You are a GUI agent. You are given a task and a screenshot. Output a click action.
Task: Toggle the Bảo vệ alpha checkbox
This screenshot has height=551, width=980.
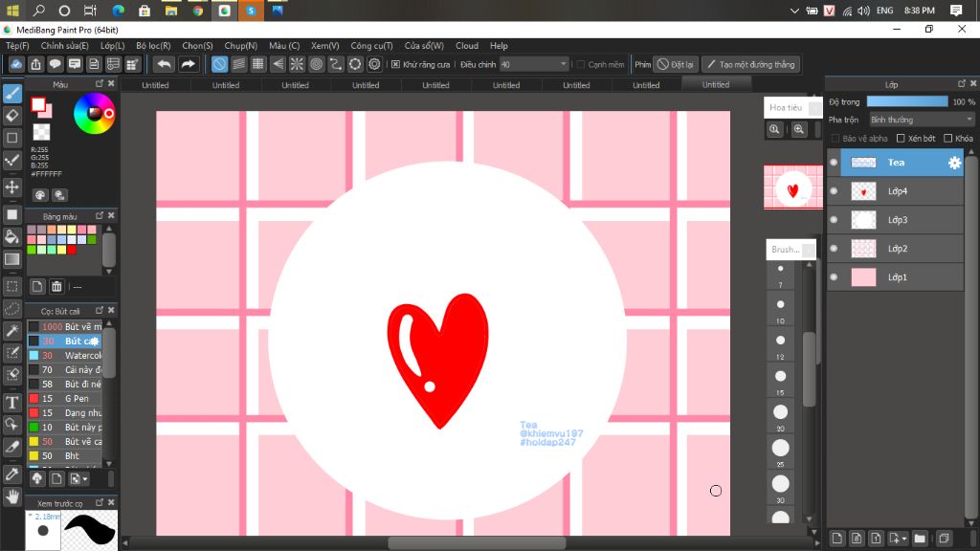point(835,138)
